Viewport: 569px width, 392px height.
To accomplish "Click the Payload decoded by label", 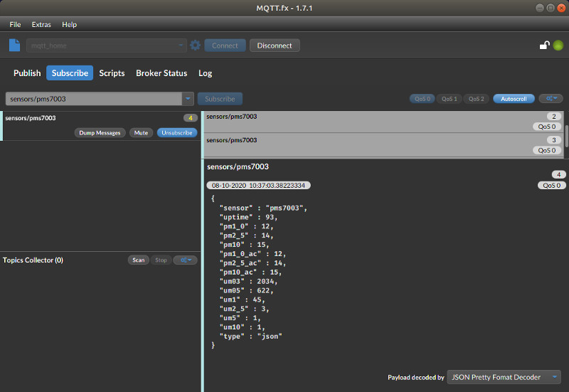I will click(416, 378).
